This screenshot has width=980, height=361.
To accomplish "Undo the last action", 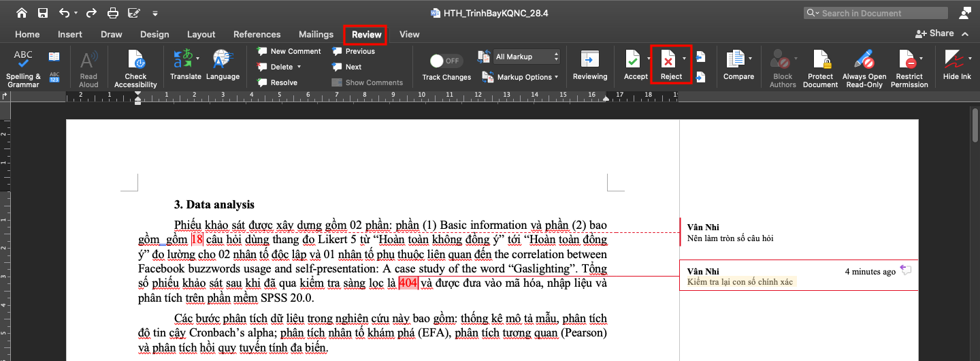I will tap(64, 13).
